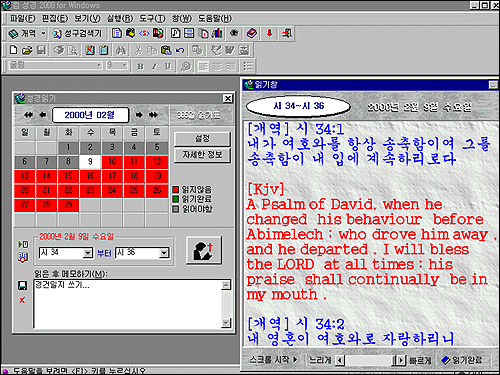Open the 성구검색기 verse search tool
This screenshot has height=375, width=500.
pyautogui.click(x=77, y=33)
